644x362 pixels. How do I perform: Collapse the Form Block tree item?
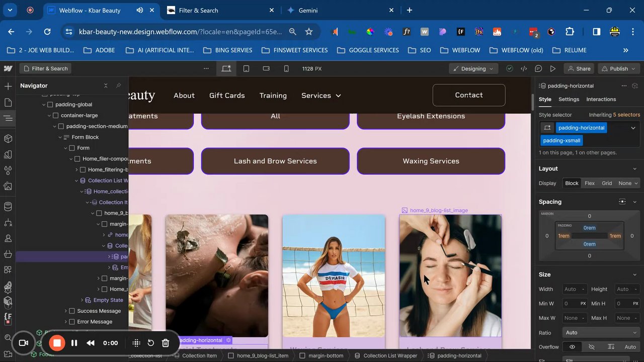coord(60,137)
